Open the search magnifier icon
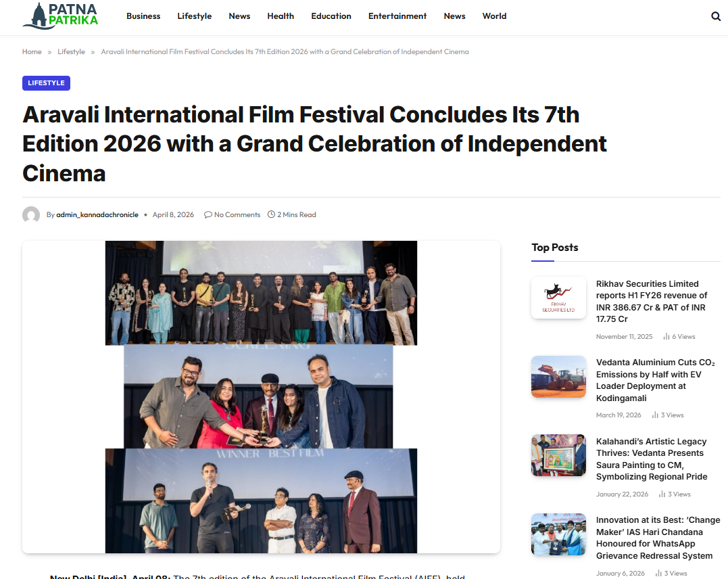The width and height of the screenshot is (728, 579). [716, 16]
